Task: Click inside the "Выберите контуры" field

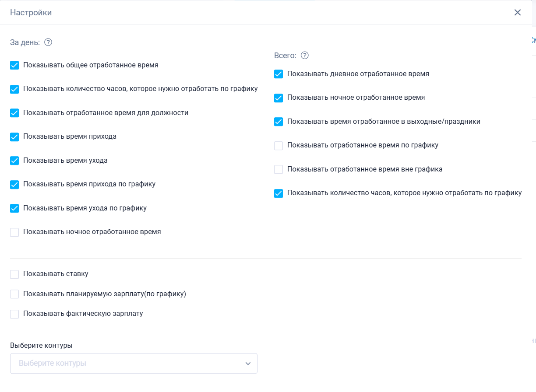Action: pos(134,364)
